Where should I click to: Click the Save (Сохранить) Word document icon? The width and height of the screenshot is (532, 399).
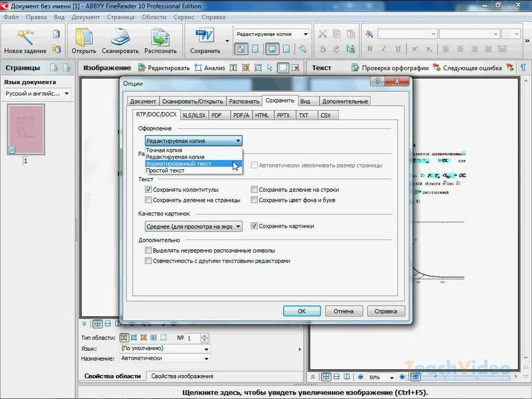pos(205,37)
